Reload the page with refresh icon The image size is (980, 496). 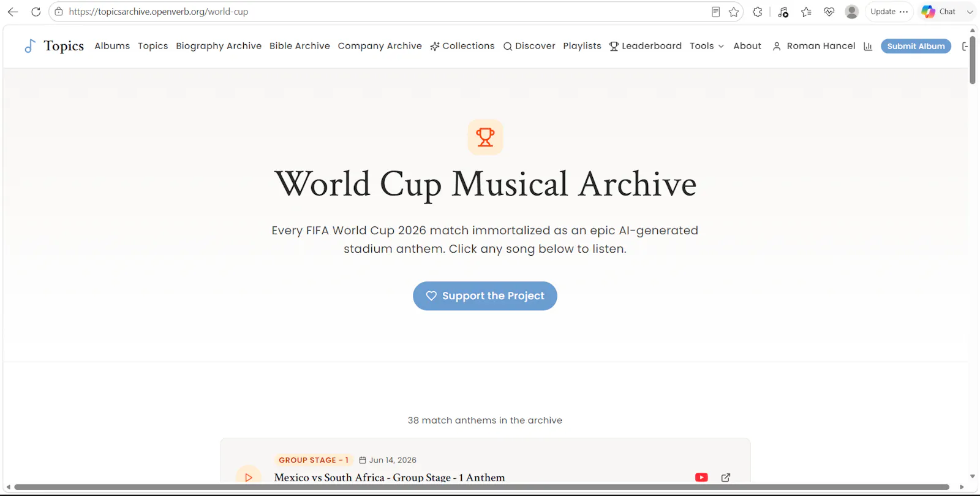tap(36, 12)
